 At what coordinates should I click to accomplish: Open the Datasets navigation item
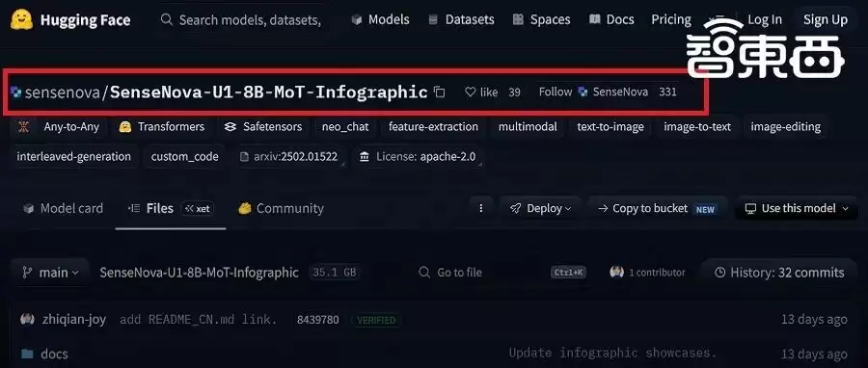coord(461,20)
